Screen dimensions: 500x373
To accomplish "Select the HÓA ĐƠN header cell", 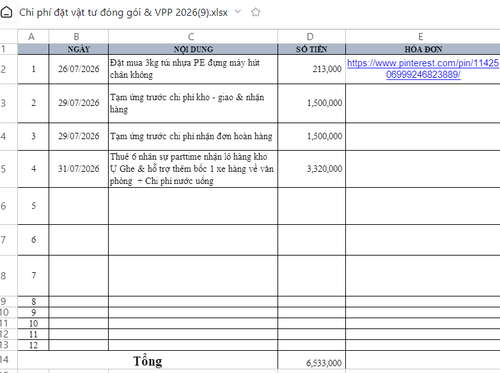I will tap(423, 49).
